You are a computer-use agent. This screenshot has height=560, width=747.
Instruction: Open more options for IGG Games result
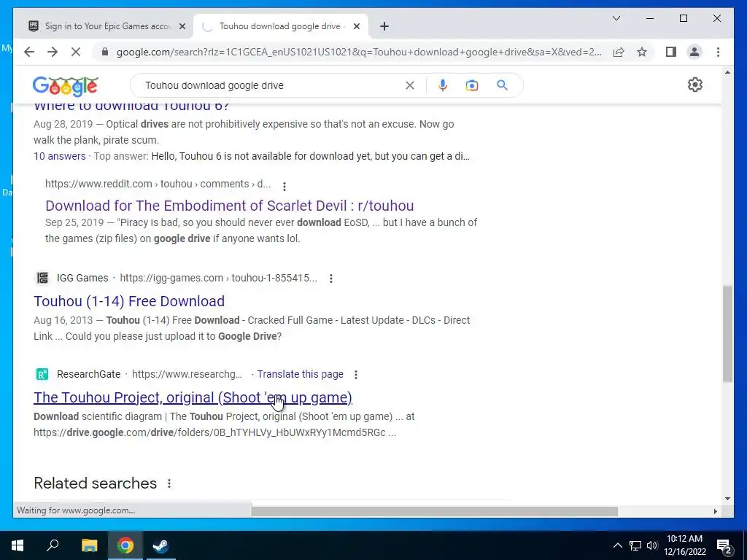coord(331,278)
